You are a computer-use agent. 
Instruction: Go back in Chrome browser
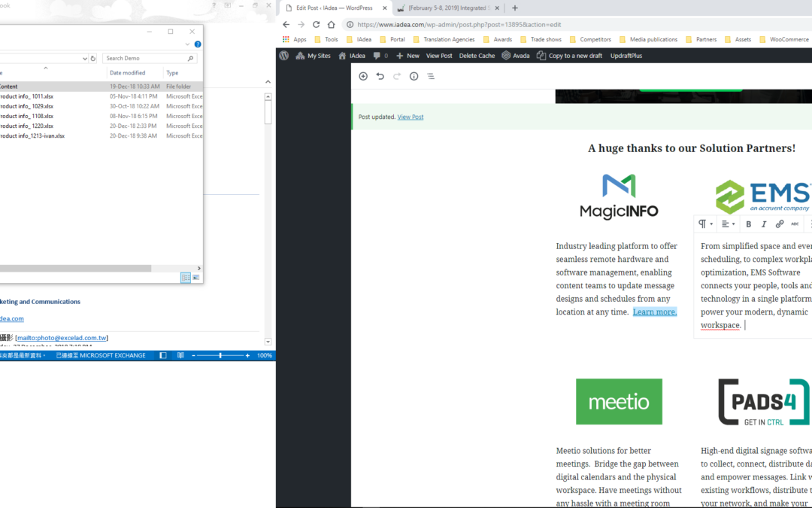[286, 24]
